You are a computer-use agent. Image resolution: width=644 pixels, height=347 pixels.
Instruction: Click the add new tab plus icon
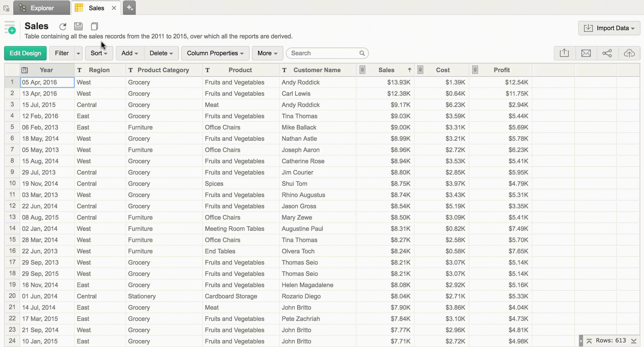click(130, 8)
